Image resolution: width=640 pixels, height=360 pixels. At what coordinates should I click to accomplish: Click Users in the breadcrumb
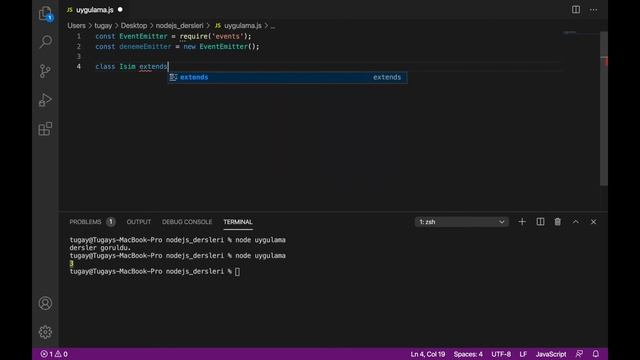[x=77, y=26]
